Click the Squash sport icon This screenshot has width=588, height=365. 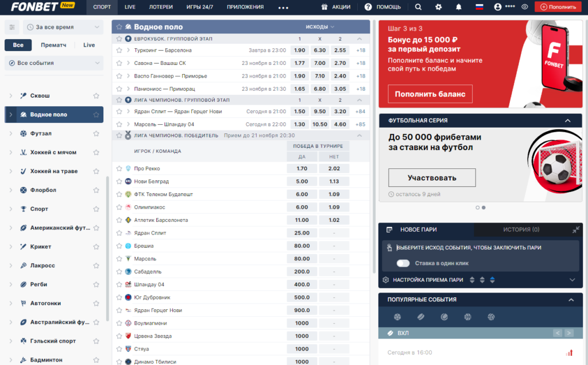click(x=23, y=96)
